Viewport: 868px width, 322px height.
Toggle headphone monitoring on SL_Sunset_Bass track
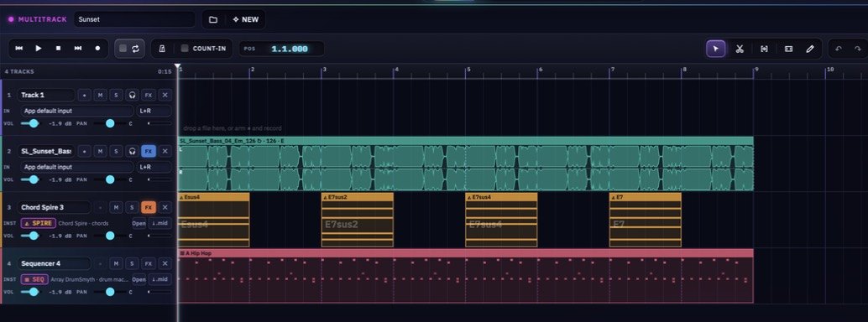[132, 151]
